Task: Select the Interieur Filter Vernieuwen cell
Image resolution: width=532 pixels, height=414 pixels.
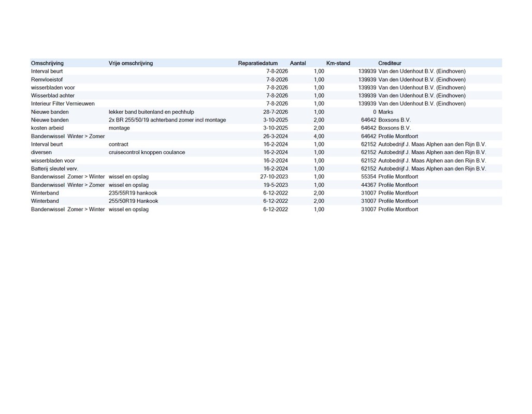Action: pos(63,103)
